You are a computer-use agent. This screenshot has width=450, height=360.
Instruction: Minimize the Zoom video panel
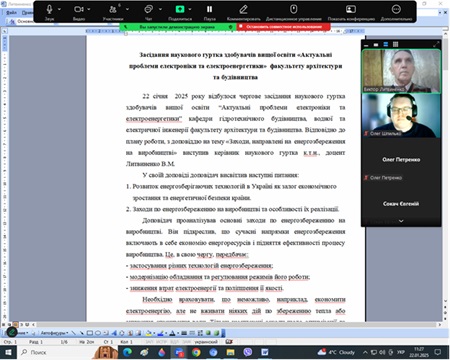tap(366, 45)
